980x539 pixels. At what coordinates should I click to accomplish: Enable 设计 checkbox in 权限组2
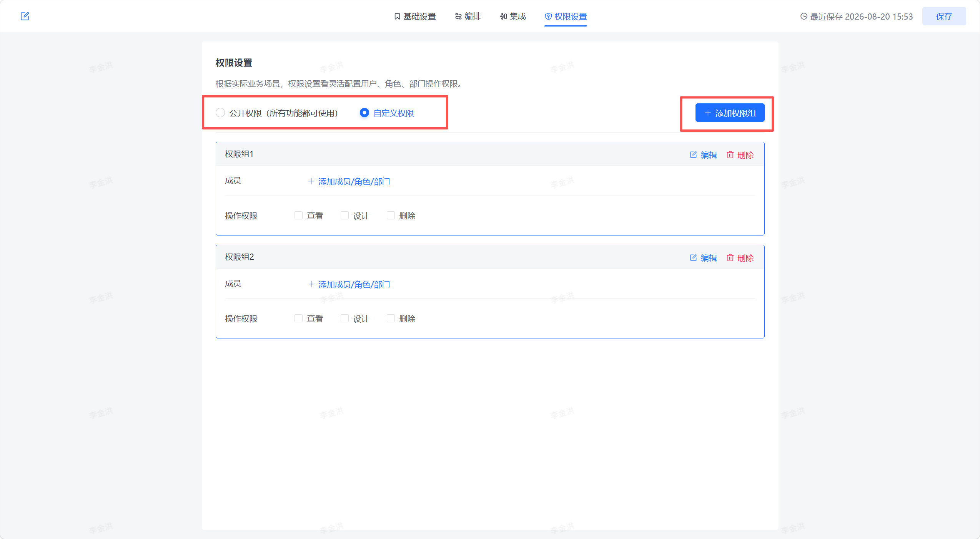pyautogui.click(x=344, y=318)
